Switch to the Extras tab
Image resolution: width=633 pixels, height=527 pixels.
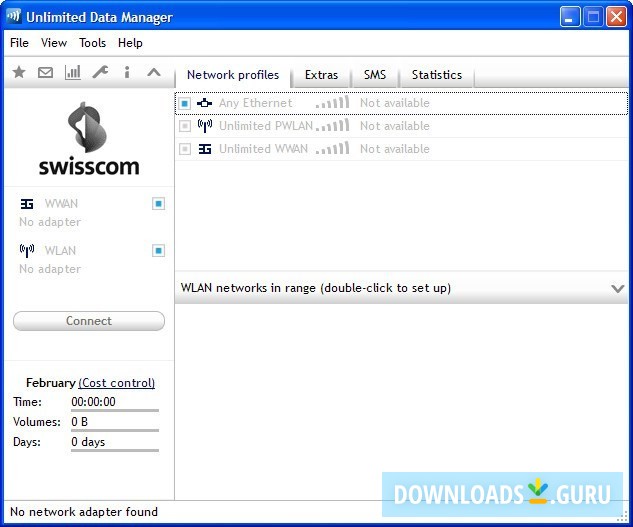[321, 75]
